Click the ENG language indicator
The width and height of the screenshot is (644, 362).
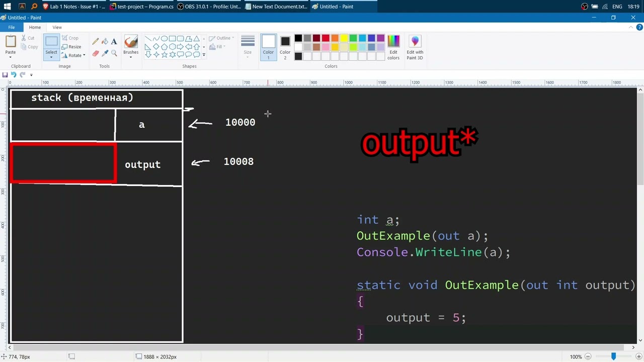[x=617, y=7]
